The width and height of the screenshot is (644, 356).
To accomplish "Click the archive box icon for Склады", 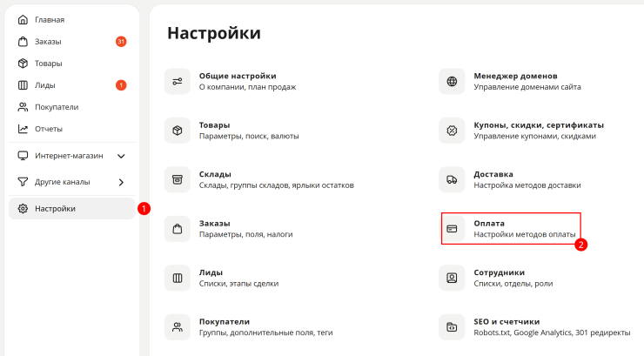I will (178, 179).
